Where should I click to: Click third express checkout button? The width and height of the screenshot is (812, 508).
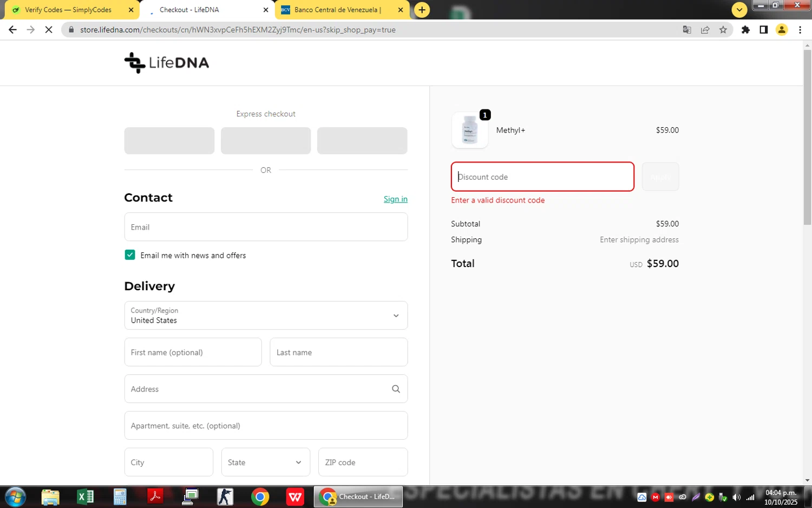pos(362,141)
